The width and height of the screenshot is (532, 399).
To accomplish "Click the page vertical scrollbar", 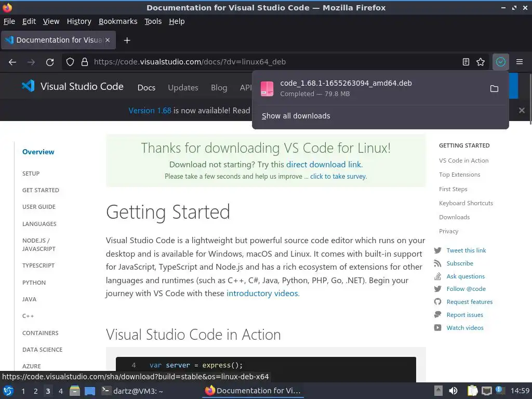I will 530,98.
